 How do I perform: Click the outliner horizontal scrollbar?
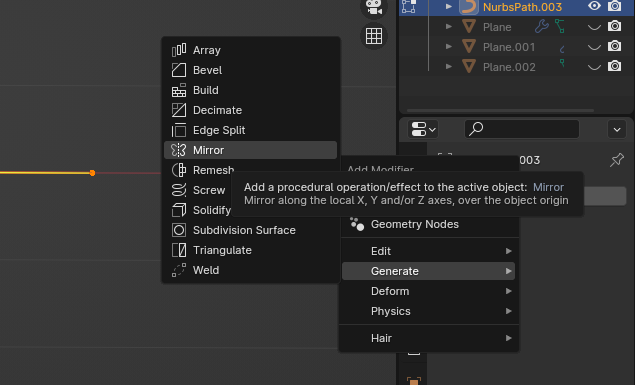tap(500, 110)
